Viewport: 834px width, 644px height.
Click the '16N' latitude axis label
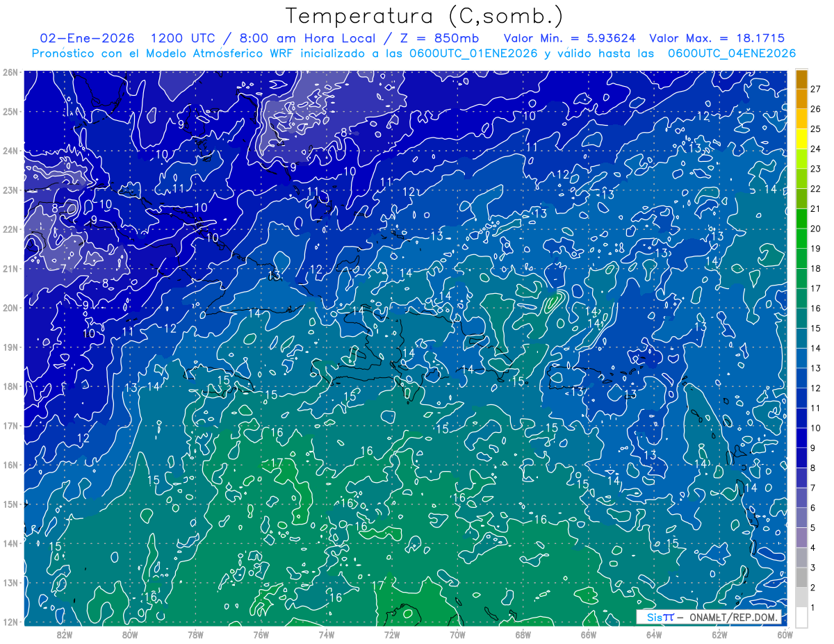10,465
